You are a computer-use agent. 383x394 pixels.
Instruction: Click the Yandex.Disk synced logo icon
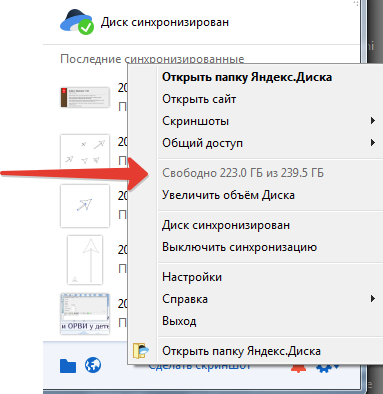(77, 22)
